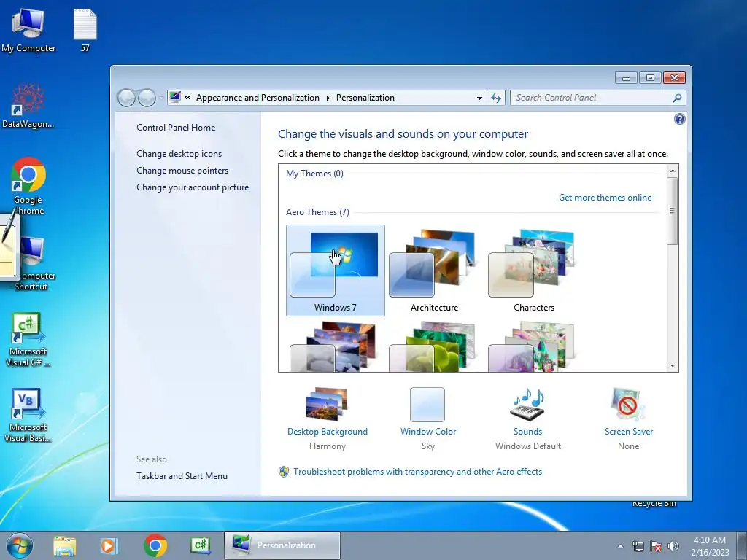This screenshot has width=747, height=560.
Task: Open Change desktop icons
Action: 179,154
